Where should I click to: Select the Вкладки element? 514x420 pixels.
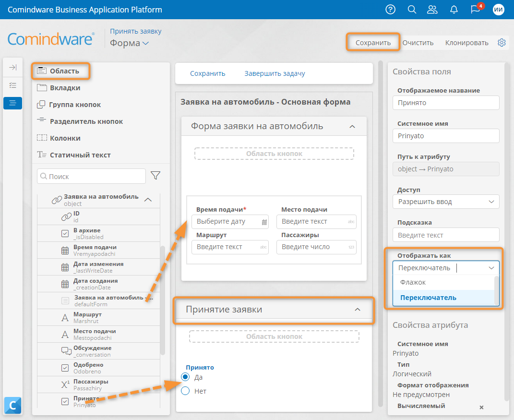tap(59, 88)
